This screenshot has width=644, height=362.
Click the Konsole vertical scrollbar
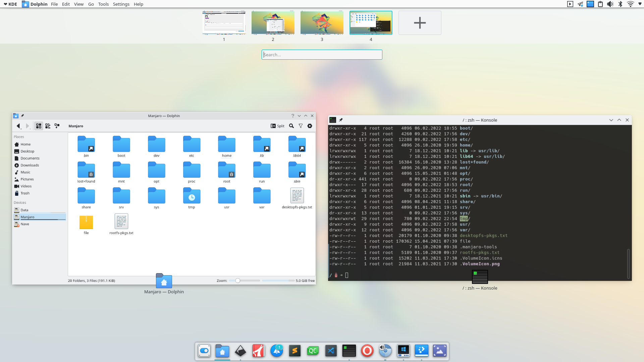coord(629,264)
